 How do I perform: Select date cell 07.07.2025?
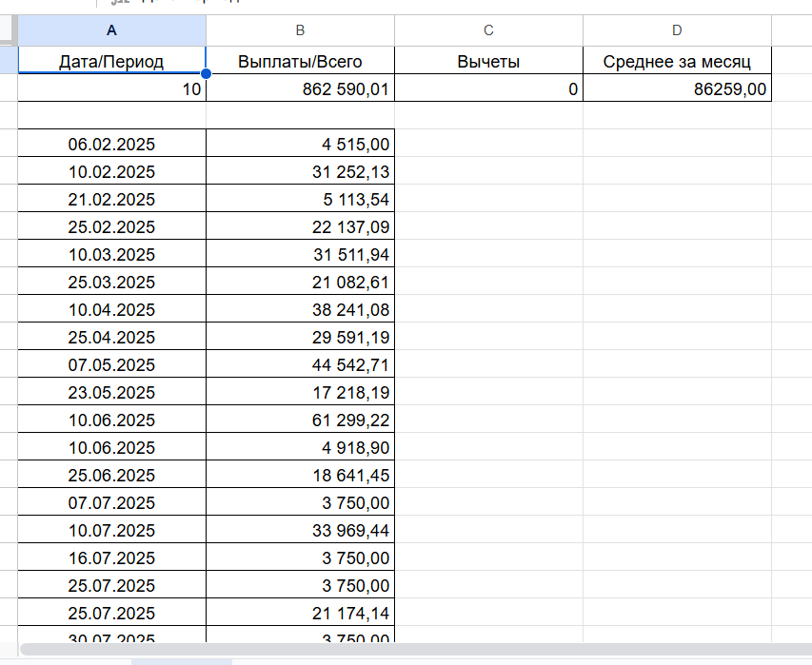point(112,502)
